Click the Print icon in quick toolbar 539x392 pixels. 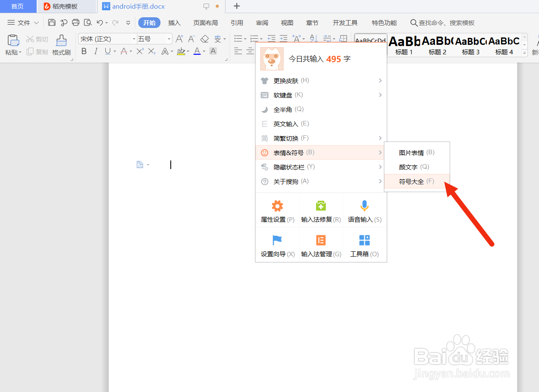coord(76,23)
